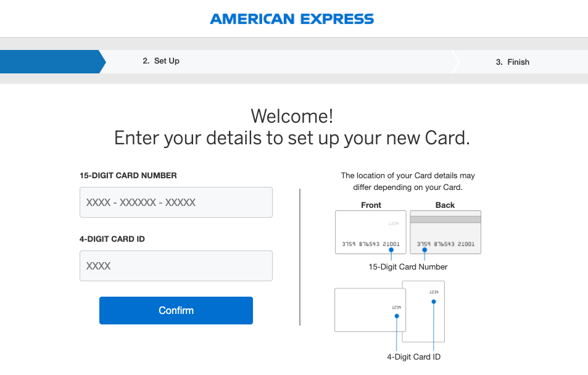Click the blue dot on the front card ID sample
Image resolution: width=588 pixels, height=375 pixels.
(397, 315)
